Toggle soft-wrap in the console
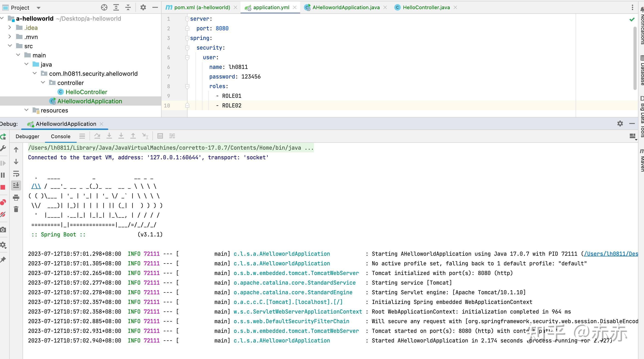The width and height of the screenshot is (644, 359). click(16, 174)
